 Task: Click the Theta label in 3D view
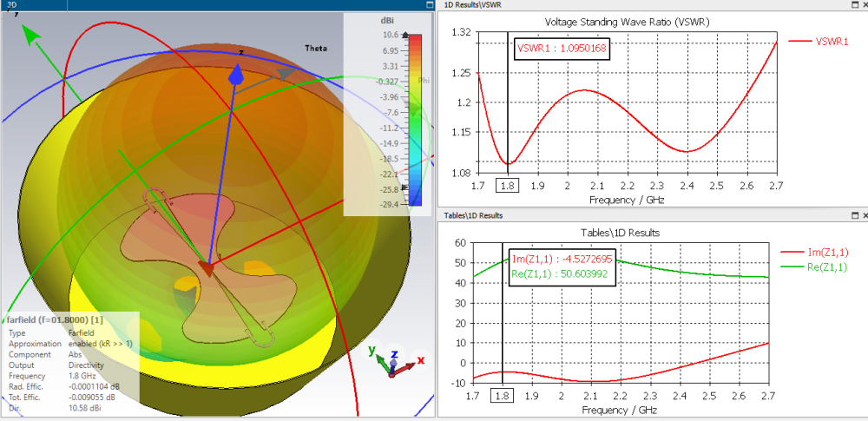[x=316, y=49]
